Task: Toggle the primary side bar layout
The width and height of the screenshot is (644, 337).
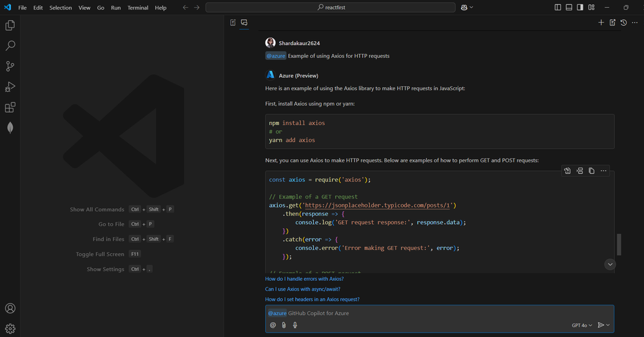Action: point(558,7)
